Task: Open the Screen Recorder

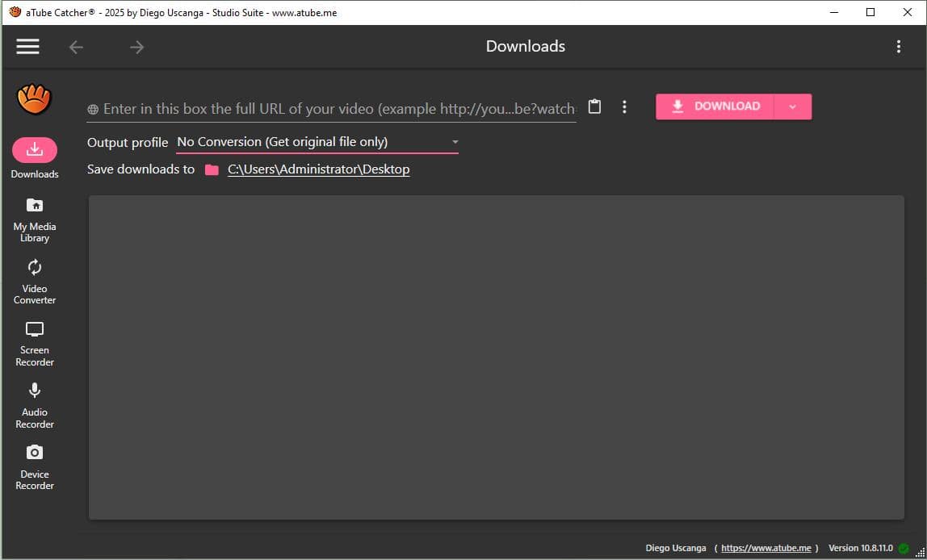Action: tap(34, 339)
